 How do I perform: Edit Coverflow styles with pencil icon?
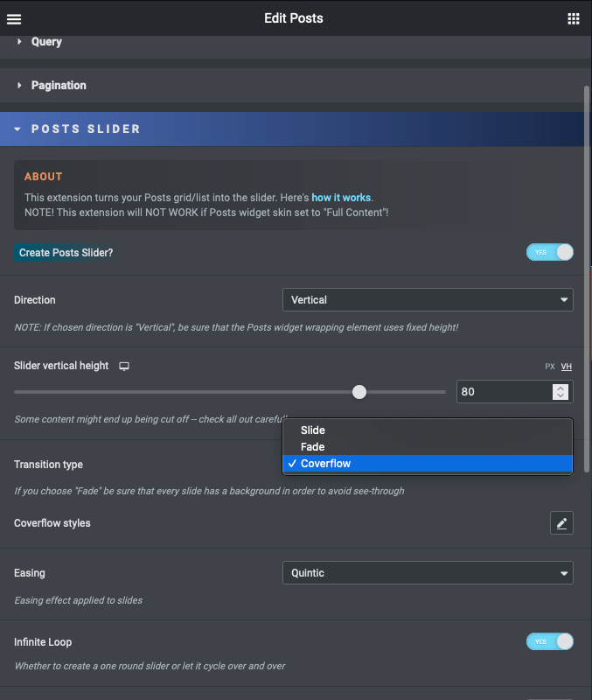[561, 523]
